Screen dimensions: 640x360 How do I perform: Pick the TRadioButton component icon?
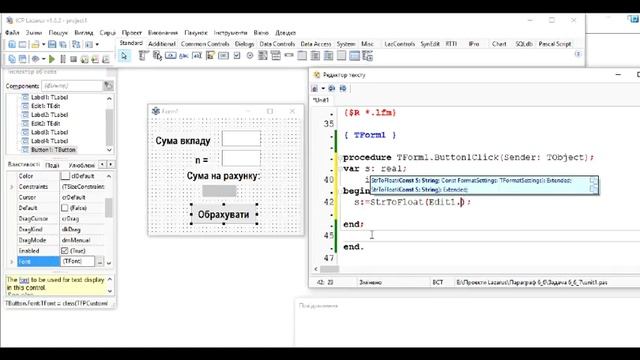click(x=250, y=56)
